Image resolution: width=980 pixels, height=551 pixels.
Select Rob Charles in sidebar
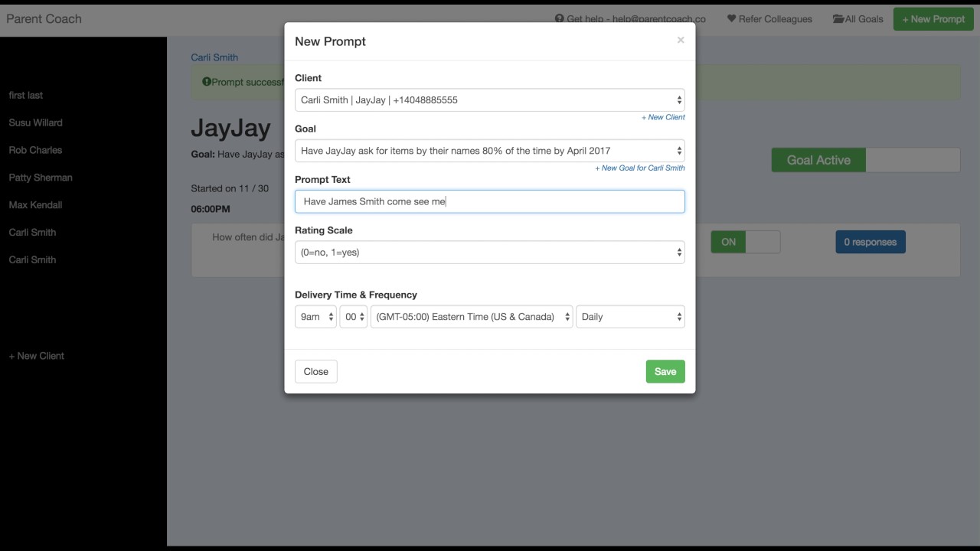(35, 150)
